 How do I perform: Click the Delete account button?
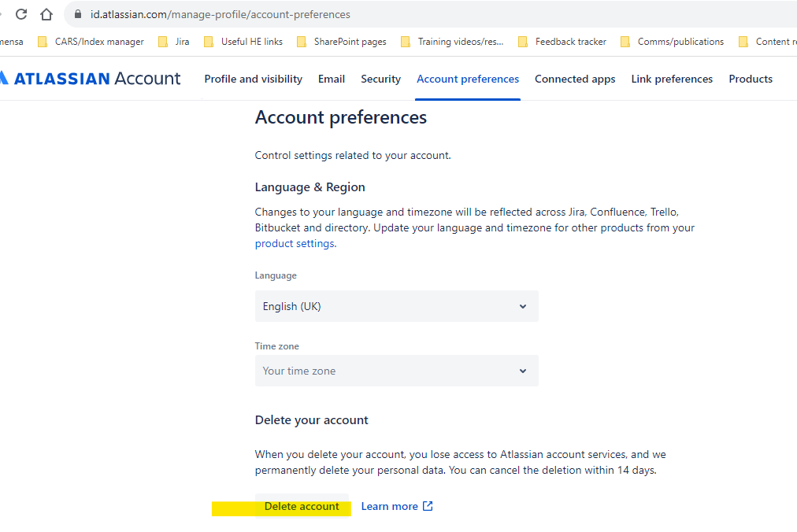point(302,506)
